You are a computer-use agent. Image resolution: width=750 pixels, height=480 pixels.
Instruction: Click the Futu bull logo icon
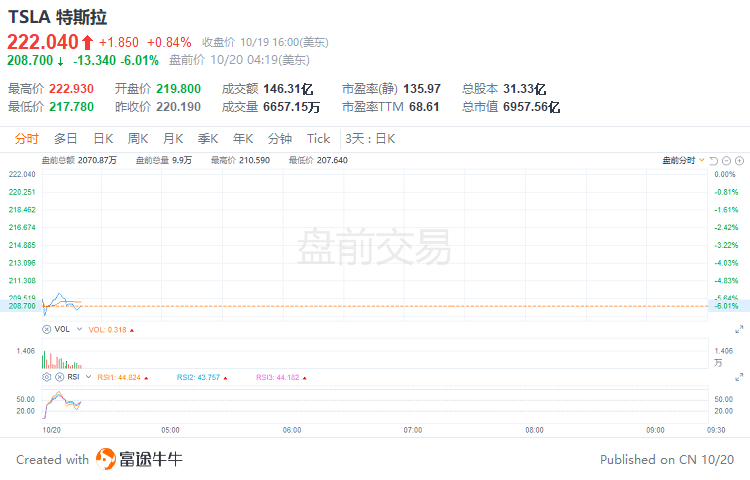pyautogui.click(x=106, y=459)
